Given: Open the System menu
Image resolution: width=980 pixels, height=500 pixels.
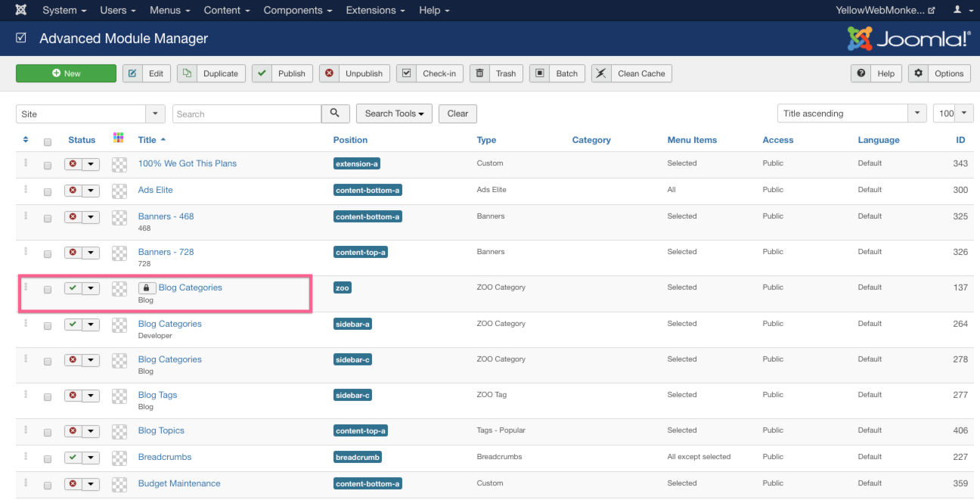Looking at the screenshot, I should click(64, 11).
